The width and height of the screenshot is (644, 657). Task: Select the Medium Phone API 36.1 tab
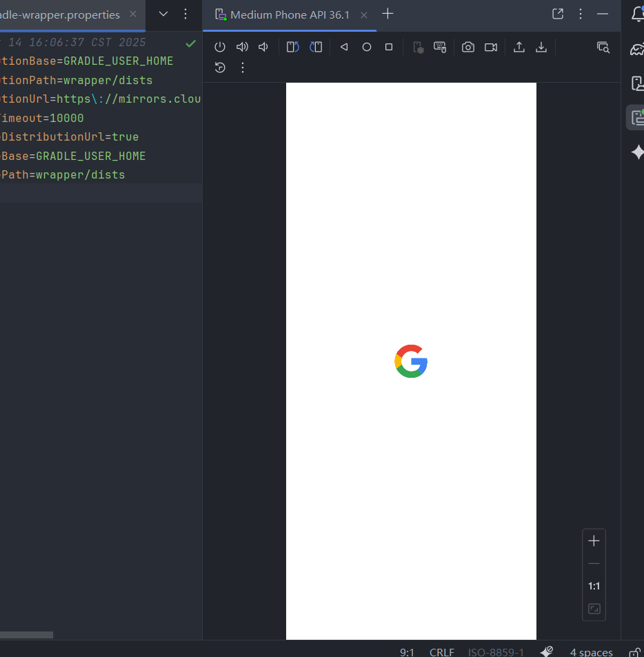290,15
